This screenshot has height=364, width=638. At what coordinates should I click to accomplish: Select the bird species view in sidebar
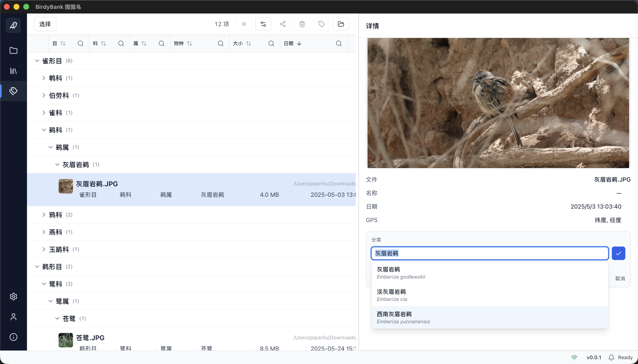point(13,25)
